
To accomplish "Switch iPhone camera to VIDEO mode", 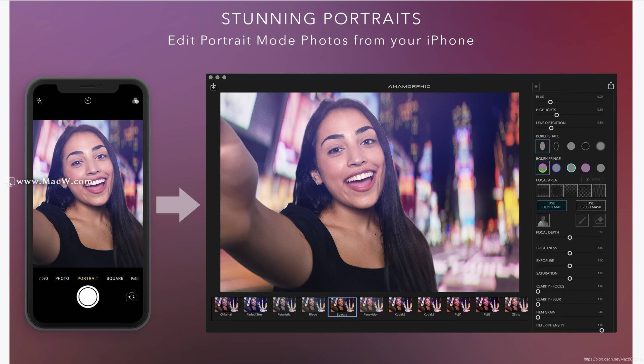I will [x=43, y=279].
